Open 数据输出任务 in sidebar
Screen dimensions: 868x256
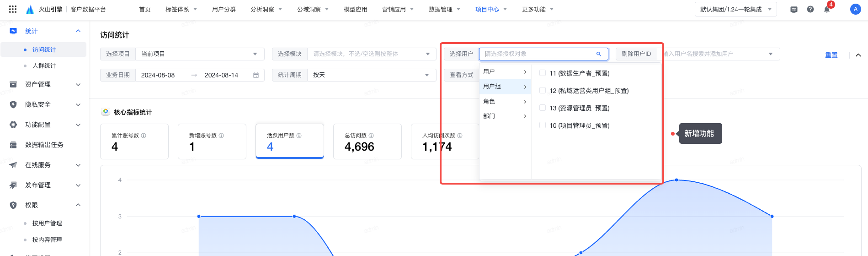(x=44, y=145)
